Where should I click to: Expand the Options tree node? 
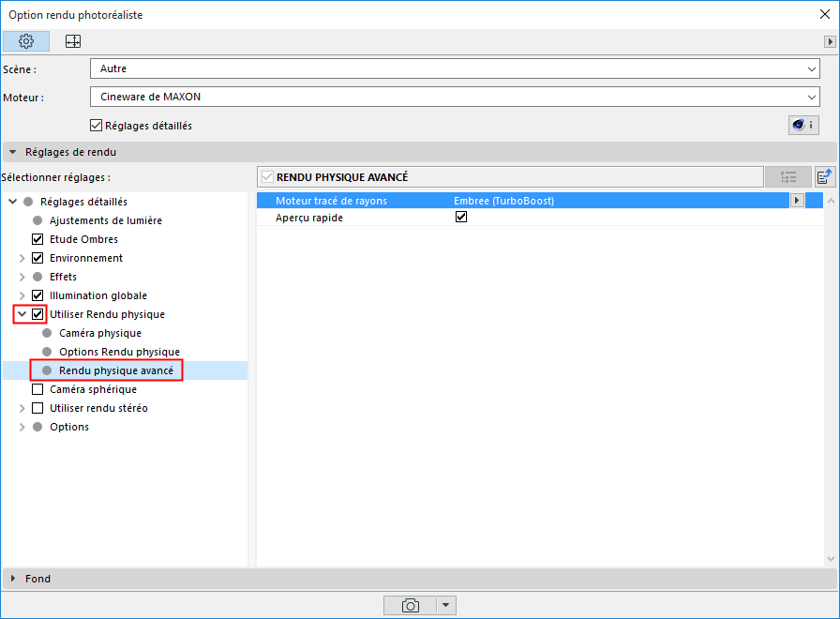[x=22, y=427]
